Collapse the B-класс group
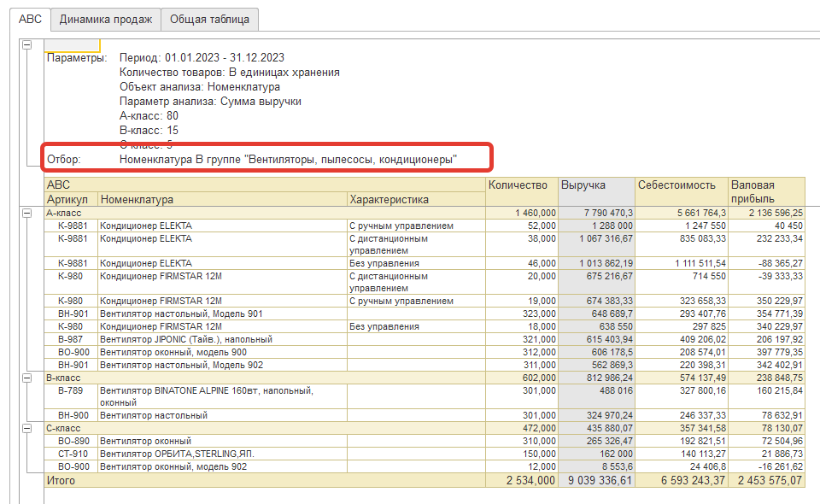The width and height of the screenshot is (820, 504). coord(27,378)
